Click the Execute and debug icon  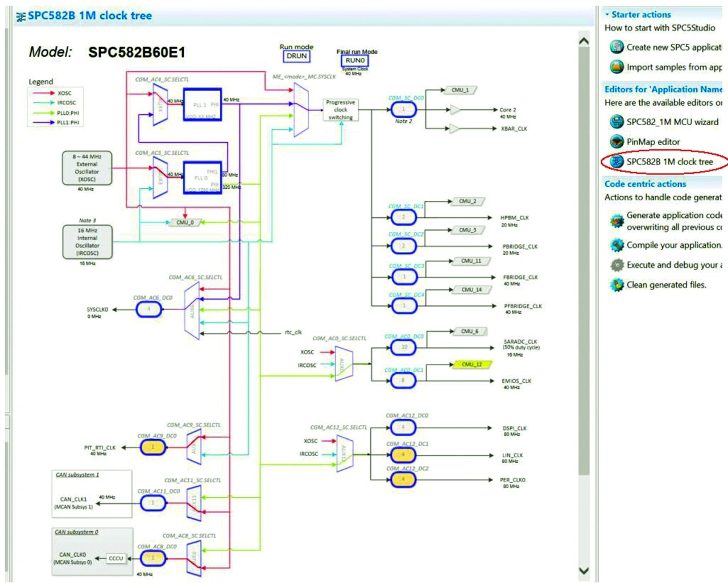point(617,265)
